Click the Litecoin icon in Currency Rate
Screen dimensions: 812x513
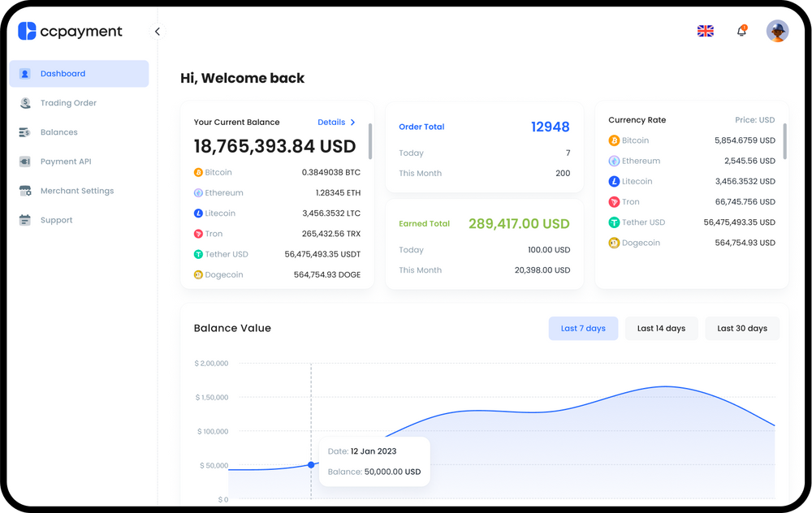click(614, 181)
